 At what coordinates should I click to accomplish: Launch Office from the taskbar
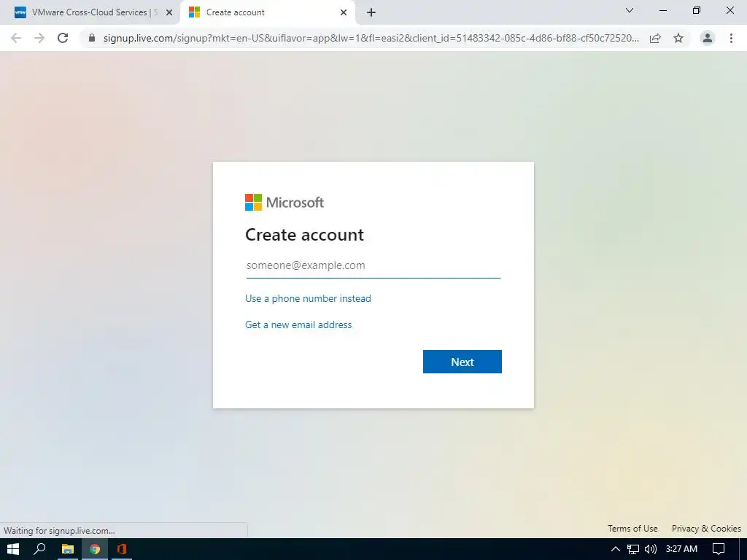122,549
